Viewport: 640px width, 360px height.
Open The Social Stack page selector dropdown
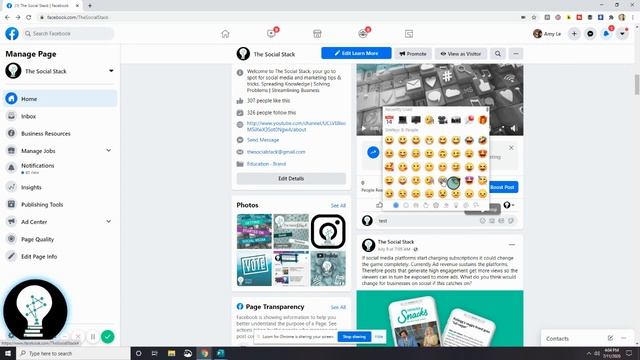tap(111, 71)
